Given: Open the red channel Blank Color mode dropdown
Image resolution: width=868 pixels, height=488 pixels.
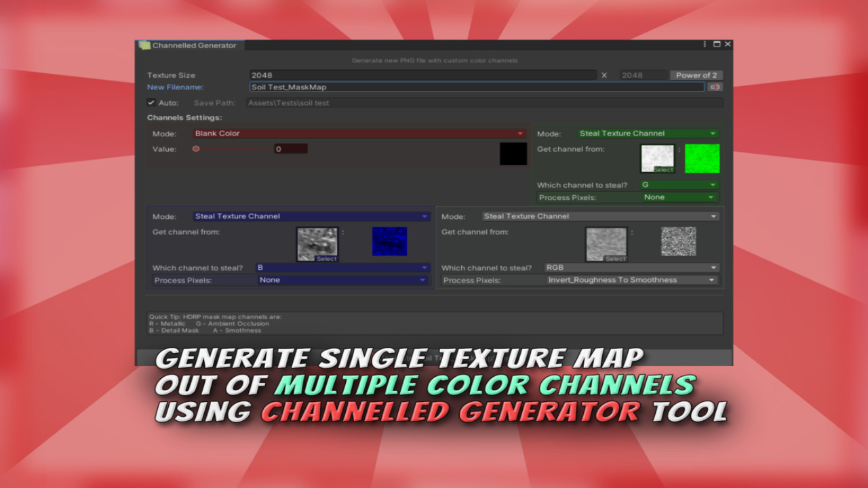Looking at the screenshot, I should tap(359, 134).
